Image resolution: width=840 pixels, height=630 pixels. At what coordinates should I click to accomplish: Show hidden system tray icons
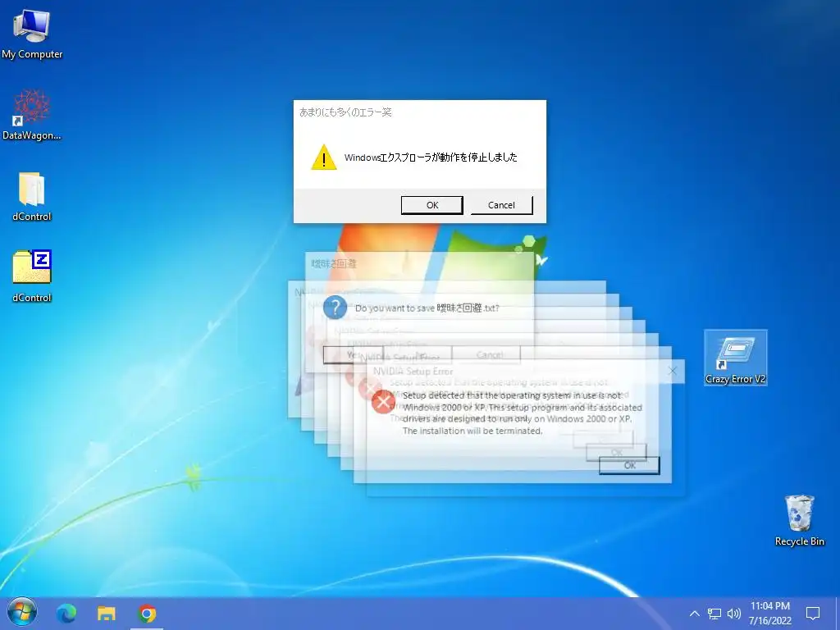click(x=694, y=614)
